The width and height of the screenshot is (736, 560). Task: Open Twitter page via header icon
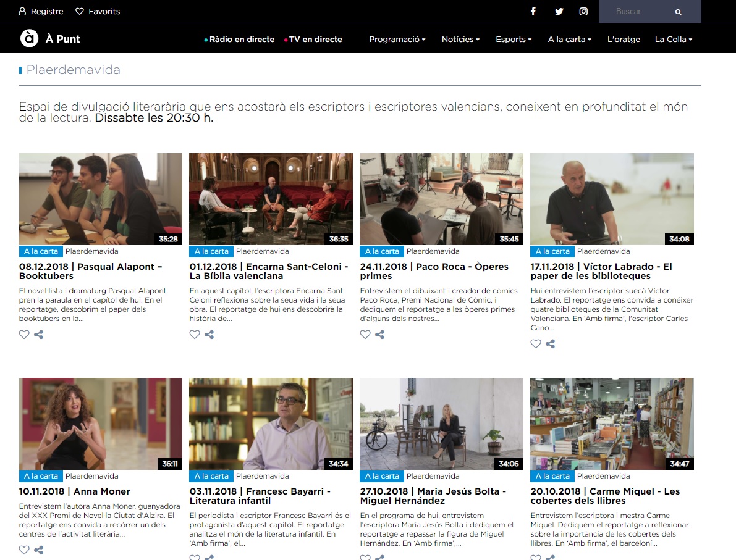(x=559, y=11)
